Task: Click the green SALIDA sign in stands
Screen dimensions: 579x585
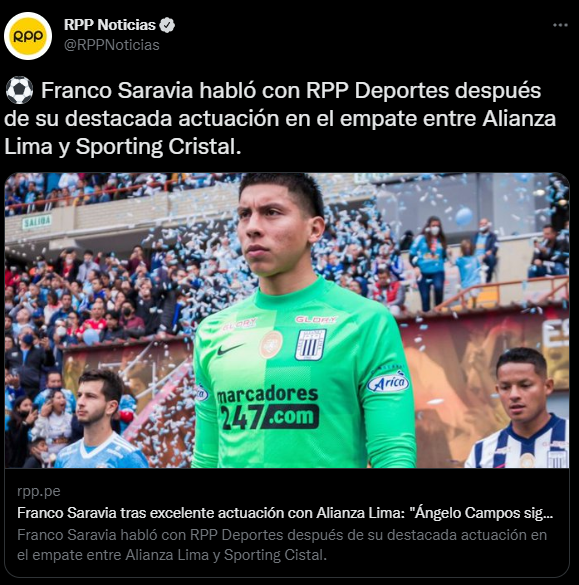Action: pyautogui.click(x=37, y=222)
